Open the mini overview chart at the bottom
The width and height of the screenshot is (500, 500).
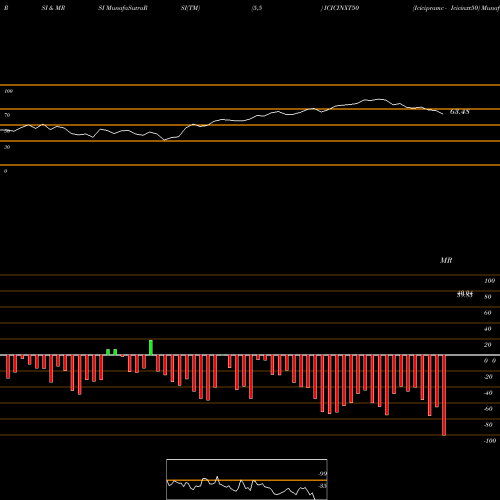(247, 479)
